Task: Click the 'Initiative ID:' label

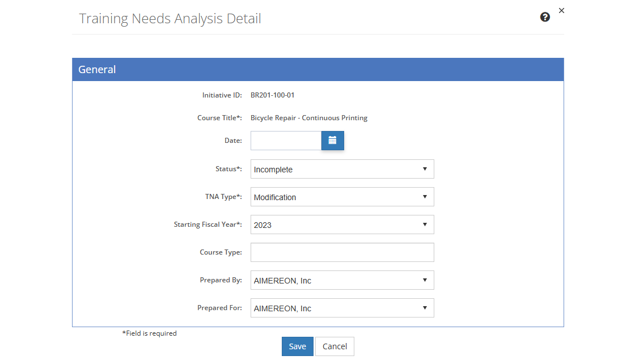Action: 222,95
